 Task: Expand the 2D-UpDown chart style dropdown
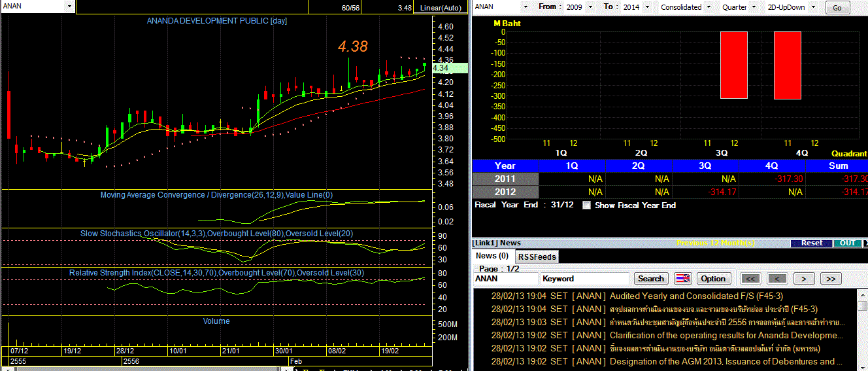click(x=814, y=7)
